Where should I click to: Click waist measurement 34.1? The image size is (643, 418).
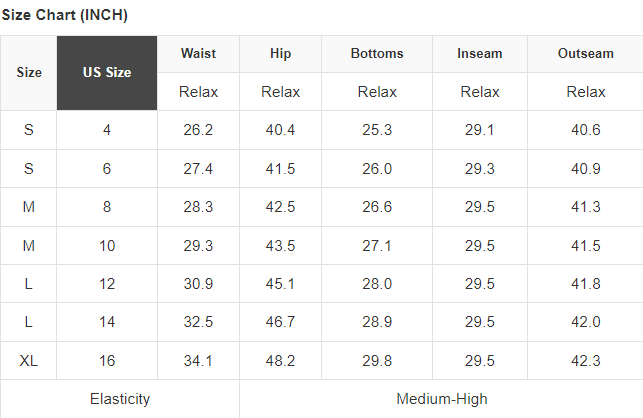pos(198,361)
